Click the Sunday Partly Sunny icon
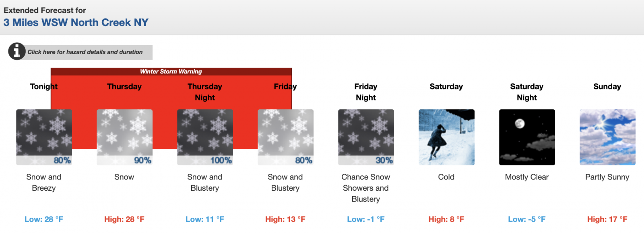 pyautogui.click(x=607, y=137)
